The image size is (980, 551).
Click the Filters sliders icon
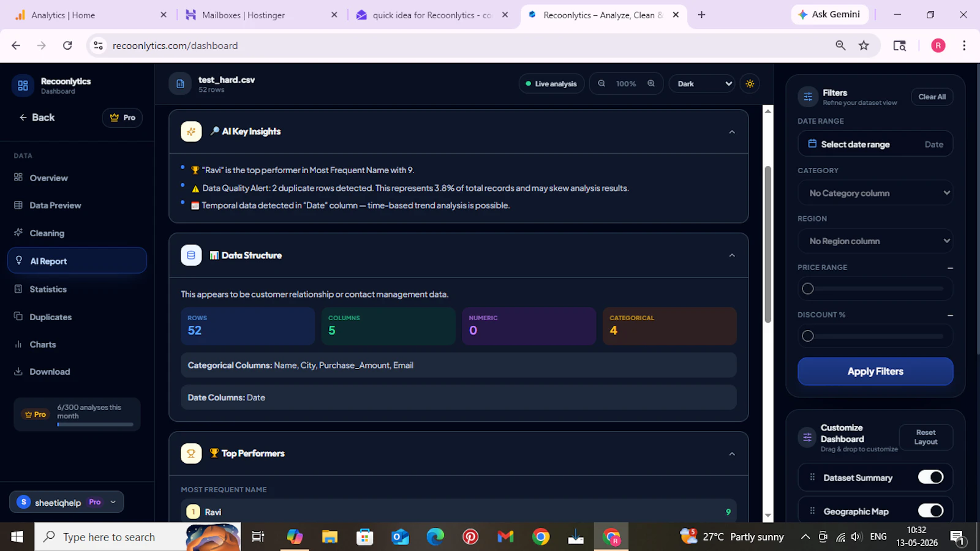808,97
